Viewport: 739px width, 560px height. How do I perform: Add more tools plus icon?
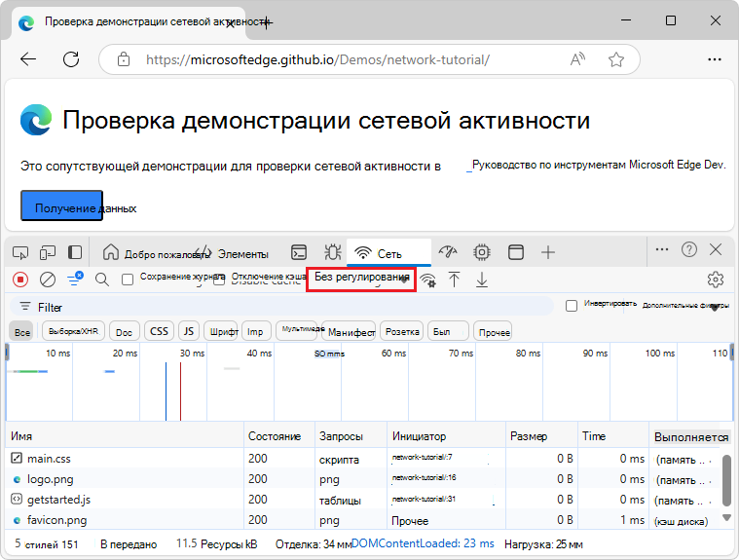coord(547,252)
